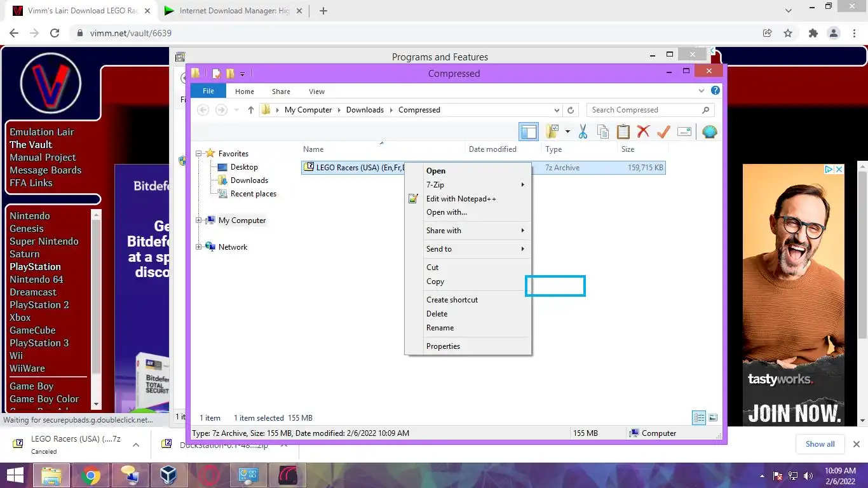
Task: Switch to the Share ribbon tab
Action: [x=281, y=91]
